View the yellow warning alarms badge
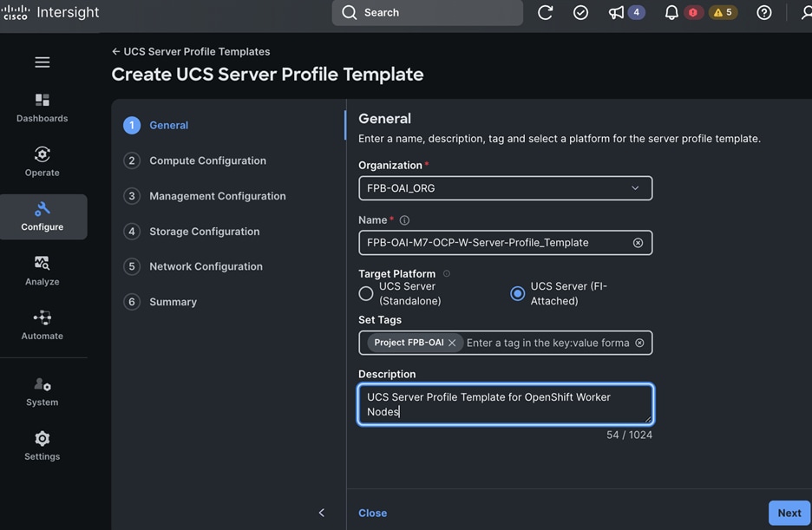Screen dimensions: 812x530 724,12
